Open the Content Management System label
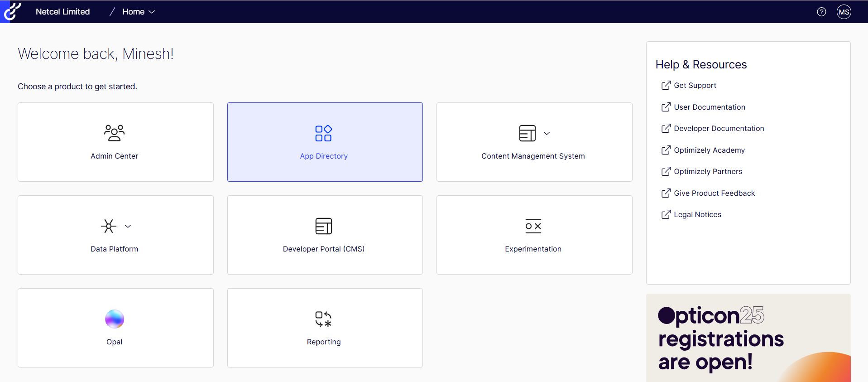Image resolution: width=868 pixels, height=382 pixels. pyautogui.click(x=533, y=156)
